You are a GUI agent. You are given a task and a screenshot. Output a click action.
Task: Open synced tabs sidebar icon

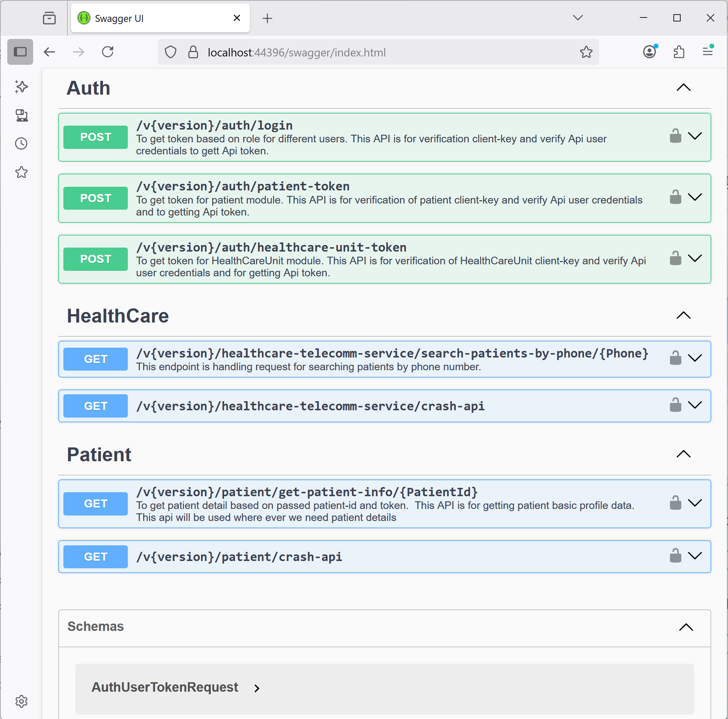click(x=21, y=115)
